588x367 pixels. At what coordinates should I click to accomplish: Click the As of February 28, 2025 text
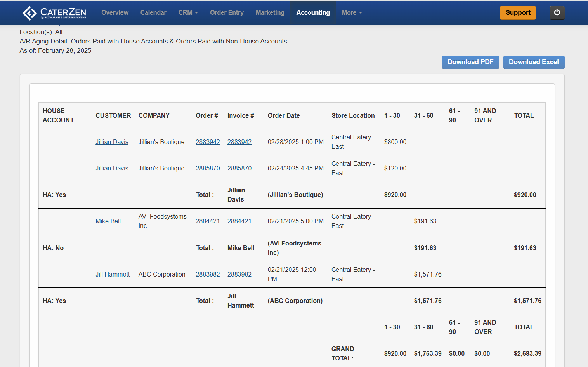(x=56, y=51)
